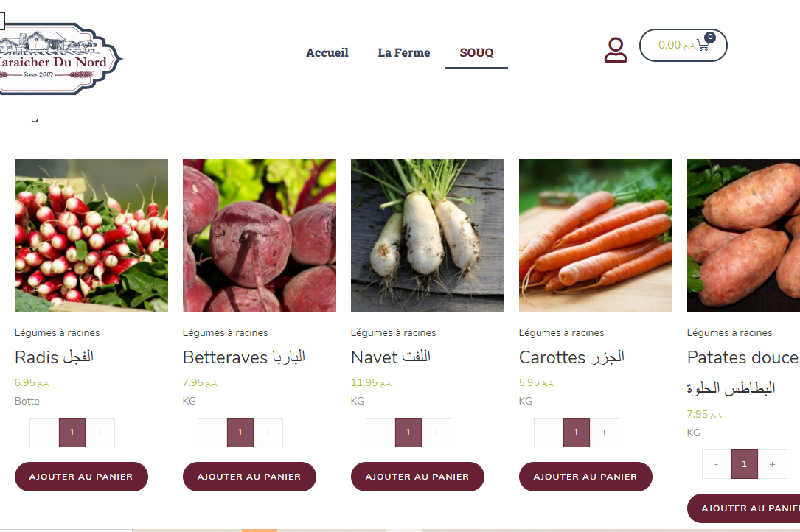
Task: Open Légumes à racines category link above Betteraves
Action: pyautogui.click(x=225, y=332)
